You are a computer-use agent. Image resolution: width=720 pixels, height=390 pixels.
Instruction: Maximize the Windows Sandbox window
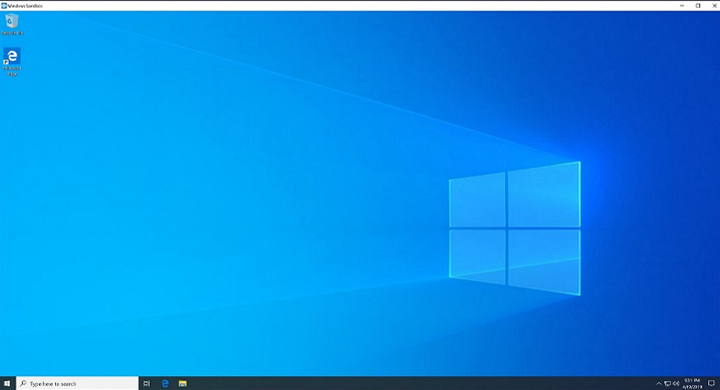(698, 6)
